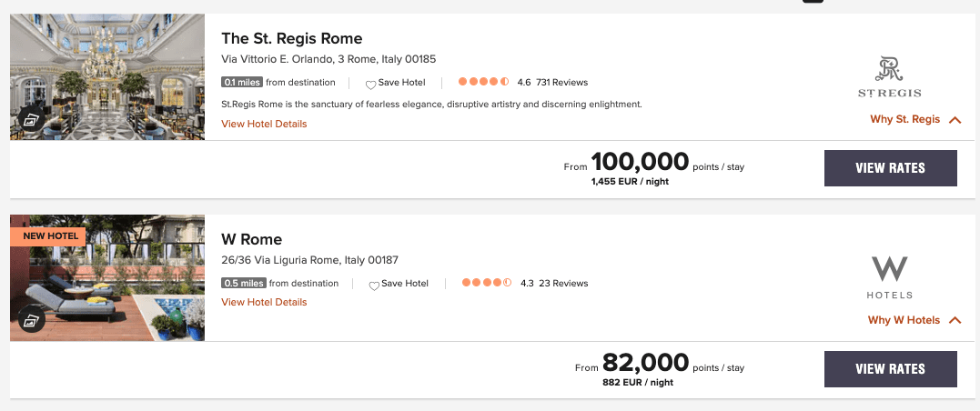Open View Hotel Details for W Rome
Viewport: 980px width, 411px height.
[x=264, y=302]
